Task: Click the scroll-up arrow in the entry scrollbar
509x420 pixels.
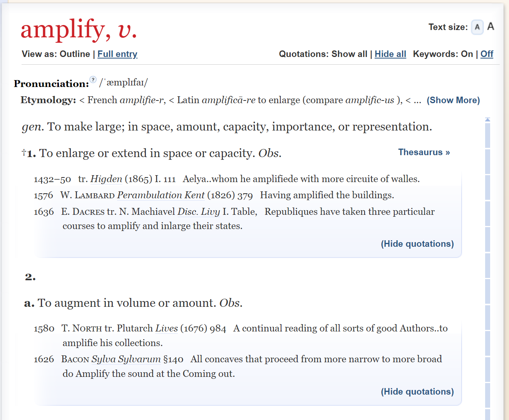Action: point(487,120)
